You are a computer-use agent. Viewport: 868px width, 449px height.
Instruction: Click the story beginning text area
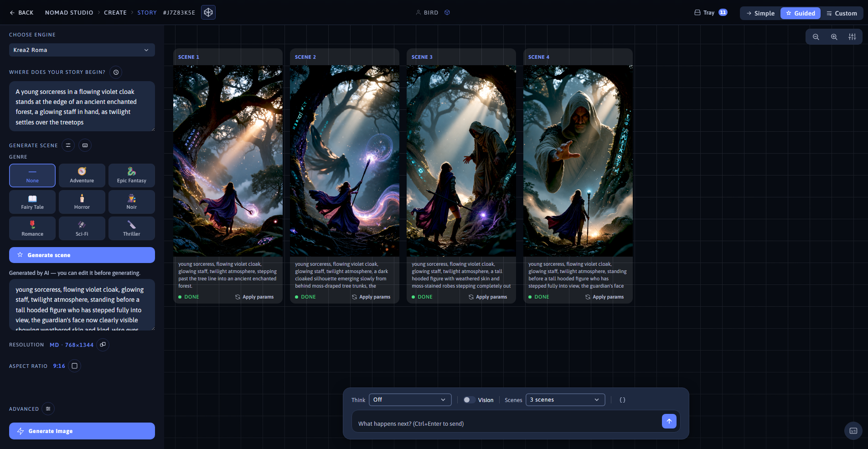(x=82, y=107)
